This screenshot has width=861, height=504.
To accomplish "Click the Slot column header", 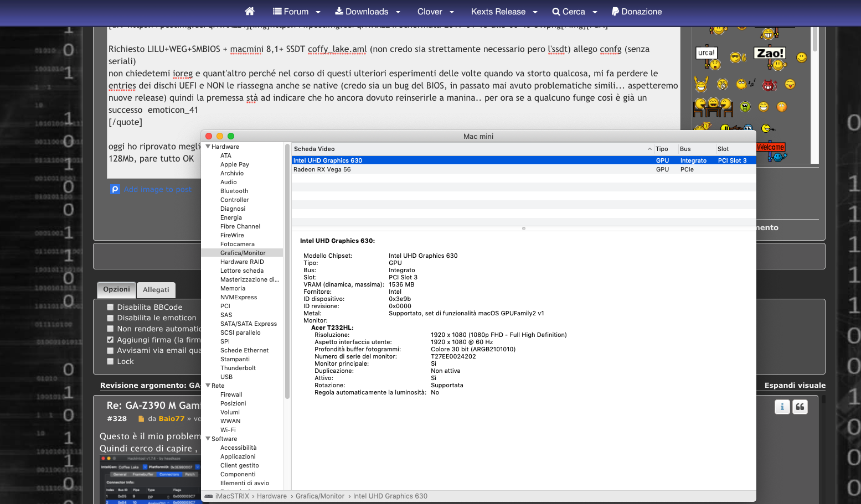I will pyautogui.click(x=723, y=149).
